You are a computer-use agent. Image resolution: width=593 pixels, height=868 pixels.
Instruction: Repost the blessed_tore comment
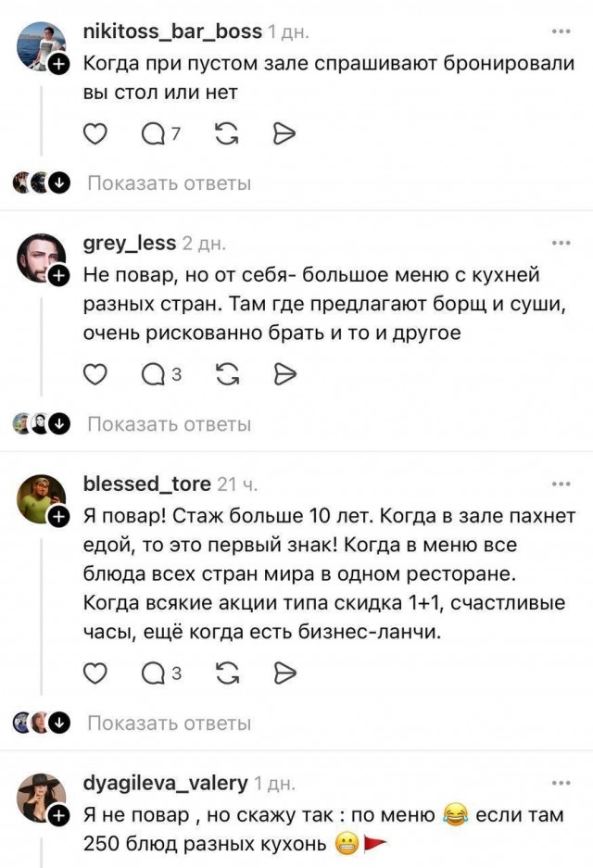coord(227,673)
